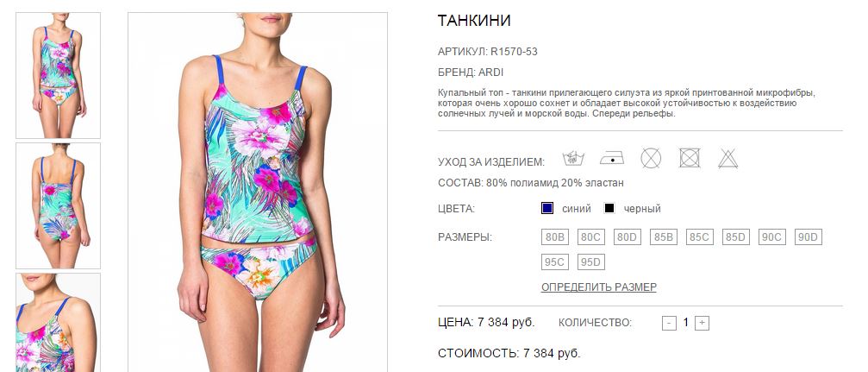Select the синий blue color swatch
868x372 pixels.
pos(547,209)
